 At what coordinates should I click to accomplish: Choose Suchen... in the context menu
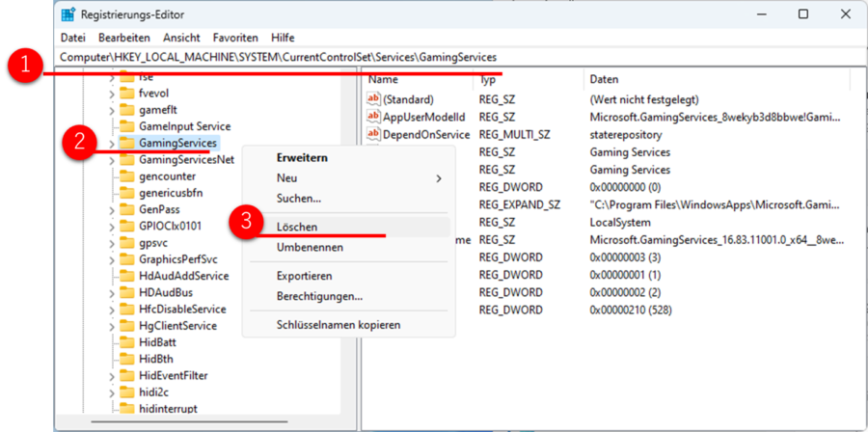(x=349, y=198)
